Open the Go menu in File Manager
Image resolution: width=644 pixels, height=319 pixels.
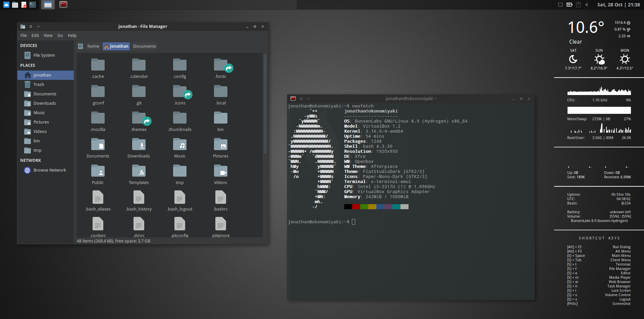coord(60,36)
